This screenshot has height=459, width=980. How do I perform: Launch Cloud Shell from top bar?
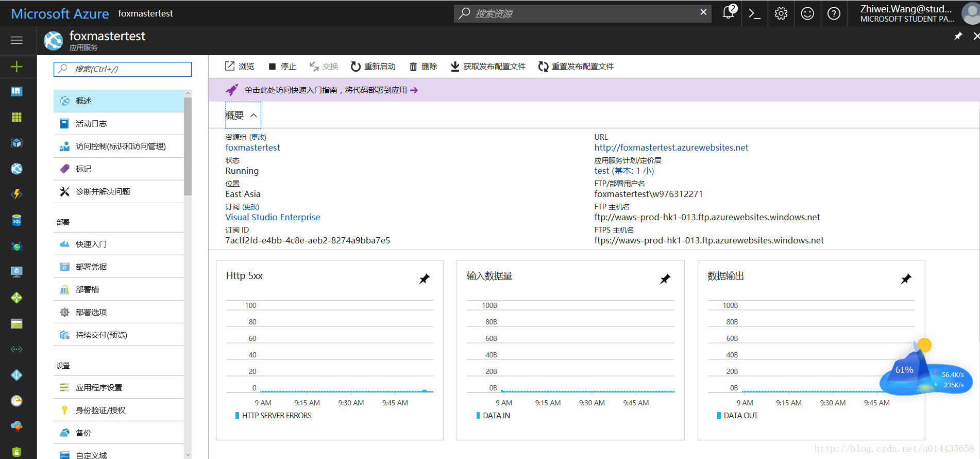pyautogui.click(x=754, y=13)
